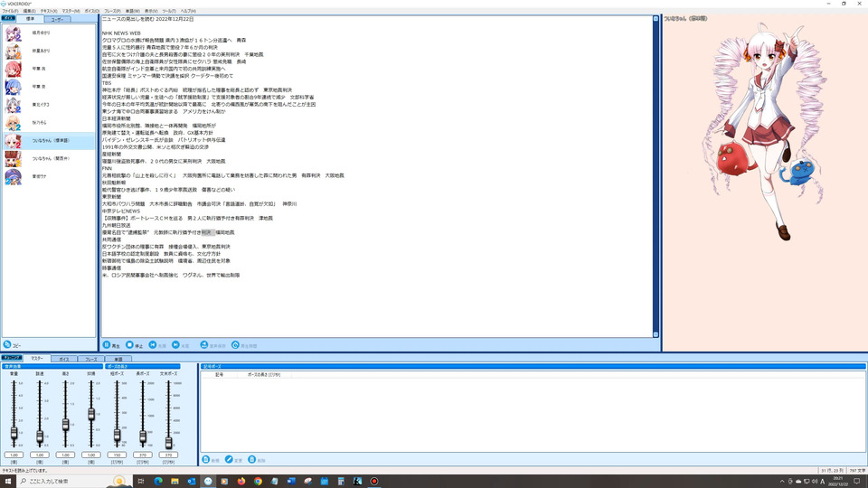Screen dimensions: 868x488
Task: Click the taskbar search box
Action: 75,481
